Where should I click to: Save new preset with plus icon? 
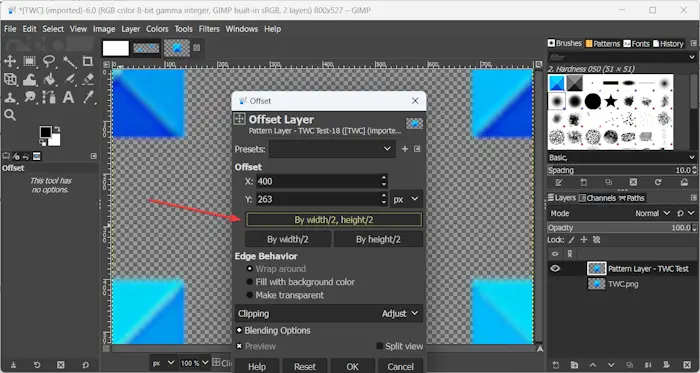pos(405,149)
